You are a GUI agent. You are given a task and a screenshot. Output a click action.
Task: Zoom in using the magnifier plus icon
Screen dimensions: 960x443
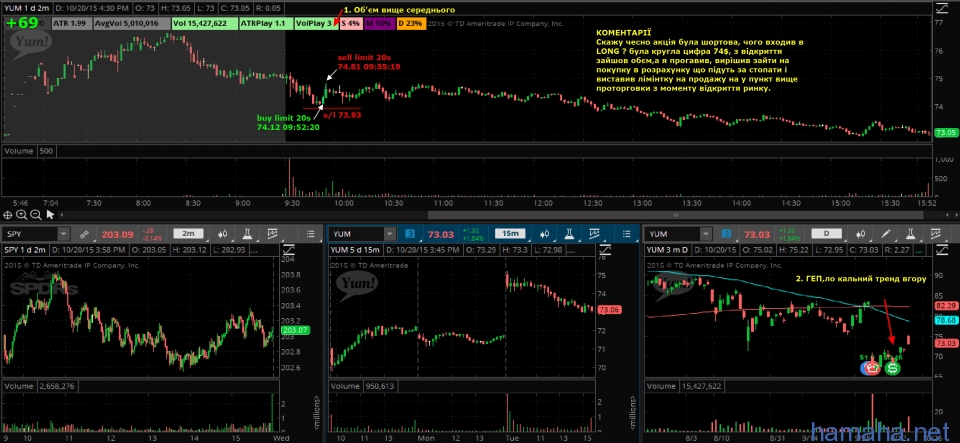(21, 214)
